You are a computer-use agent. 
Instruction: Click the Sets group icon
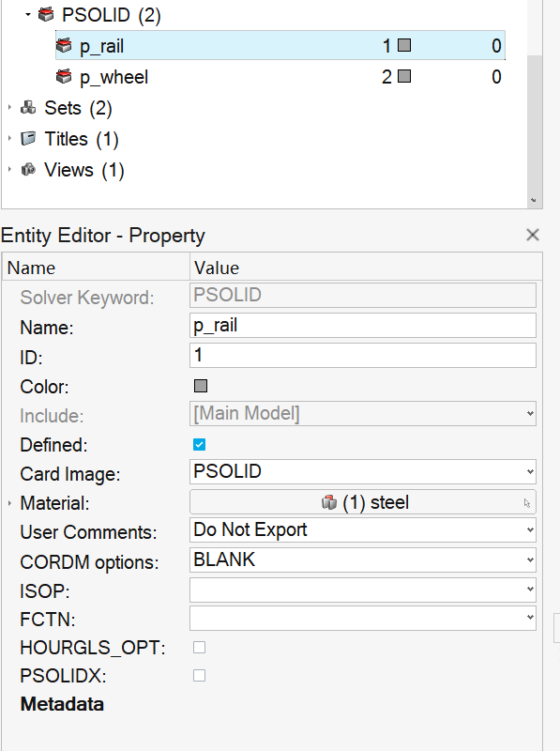pos(28,108)
